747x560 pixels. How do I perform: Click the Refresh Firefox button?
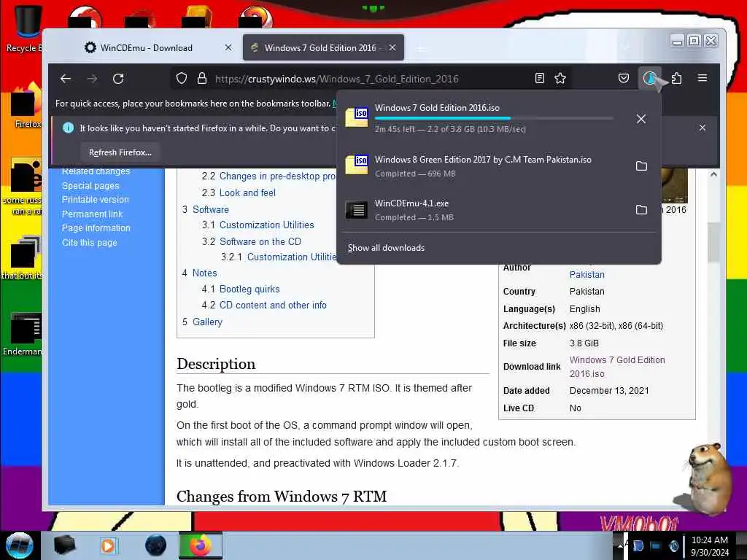pyautogui.click(x=120, y=152)
